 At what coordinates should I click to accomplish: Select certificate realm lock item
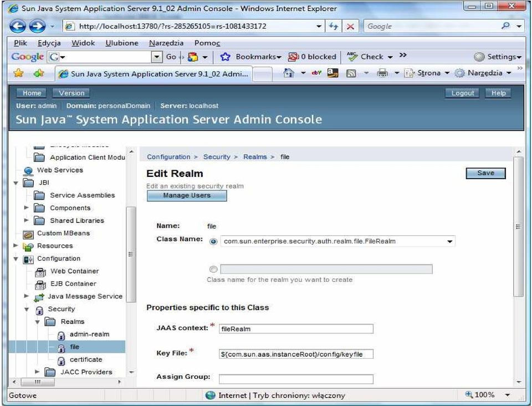tap(61, 360)
